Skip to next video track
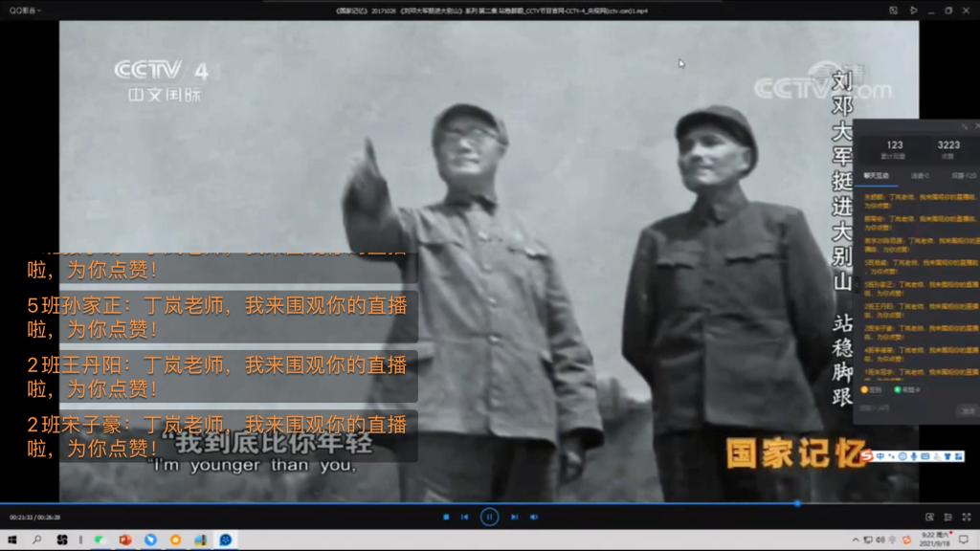Viewport: 980px width, 551px height. pos(514,517)
